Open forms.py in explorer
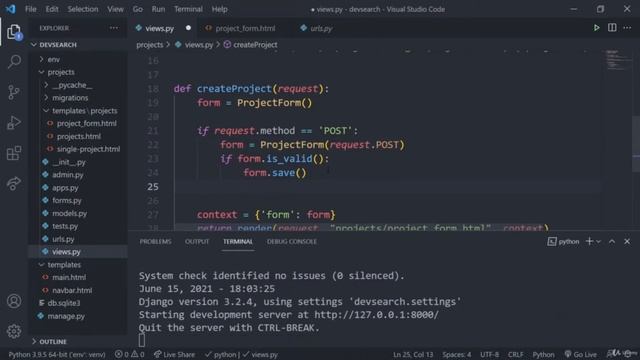640x360 pixels. (67, 200)
